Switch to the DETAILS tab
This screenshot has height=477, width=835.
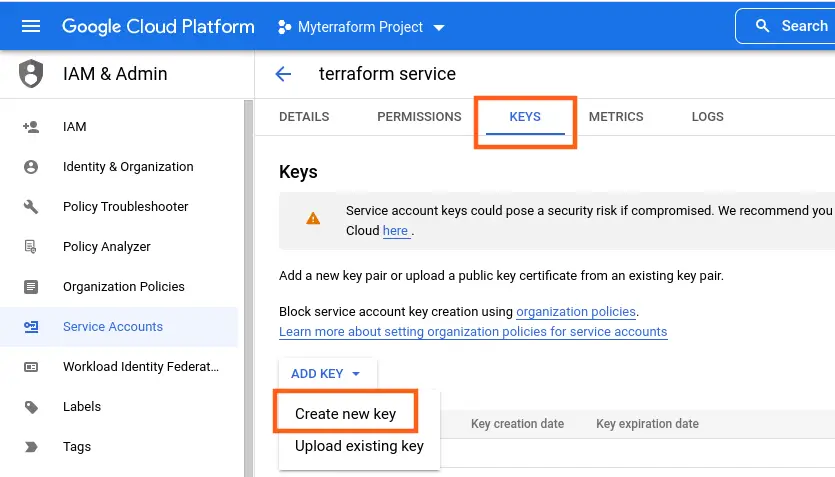(x=304, y=117)
